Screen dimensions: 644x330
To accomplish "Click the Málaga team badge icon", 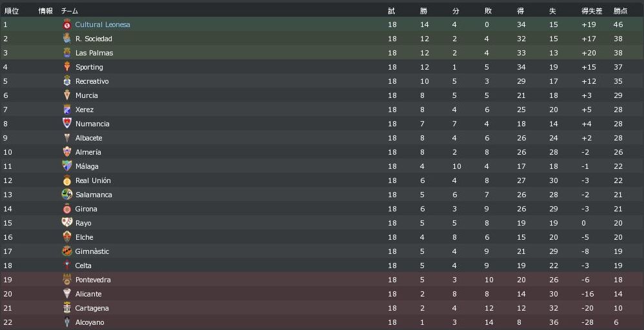I will coord(66,166).
